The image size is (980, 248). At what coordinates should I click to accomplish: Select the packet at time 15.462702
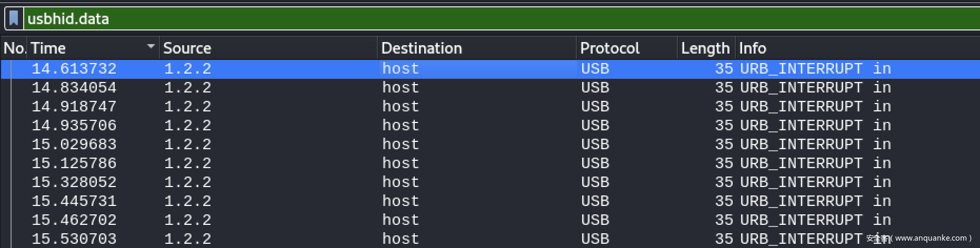[74, 220]
